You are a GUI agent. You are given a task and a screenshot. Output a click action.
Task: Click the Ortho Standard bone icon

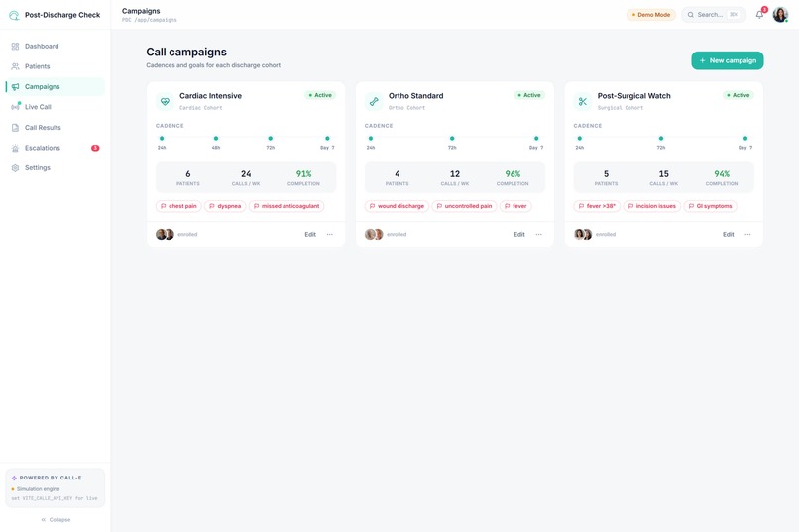374,101
